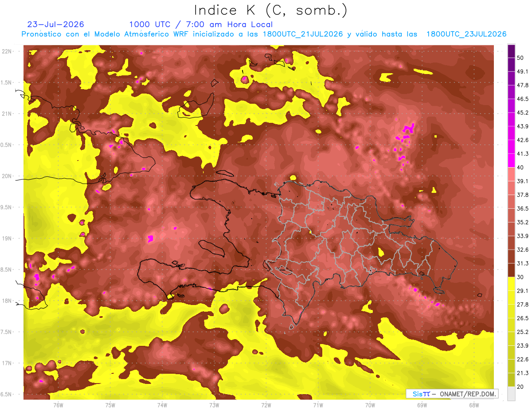Click legend value "32.6"
This screenshot has height=411, width=532.
click(x=523, y=250)
